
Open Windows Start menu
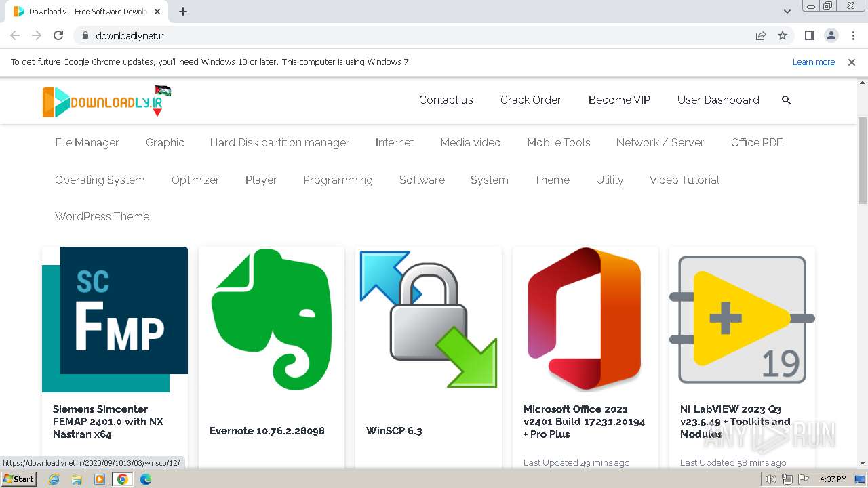pos(18,479)
